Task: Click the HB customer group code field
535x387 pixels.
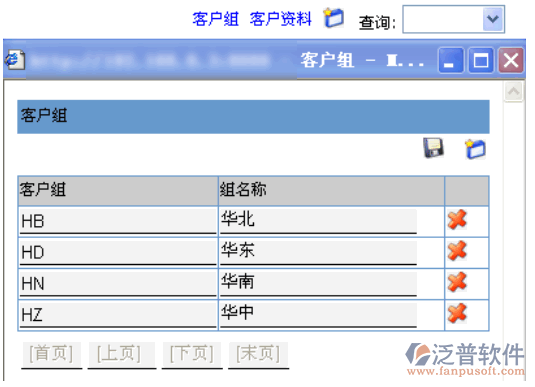Action: pyautogui.click(x=118, y=221)
